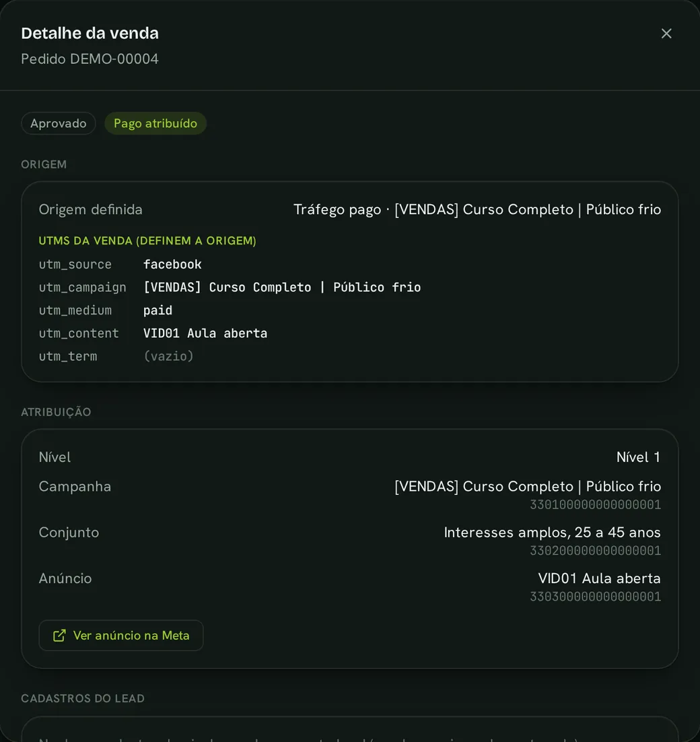Click the Pago atribuído badge

pos(155,123)
